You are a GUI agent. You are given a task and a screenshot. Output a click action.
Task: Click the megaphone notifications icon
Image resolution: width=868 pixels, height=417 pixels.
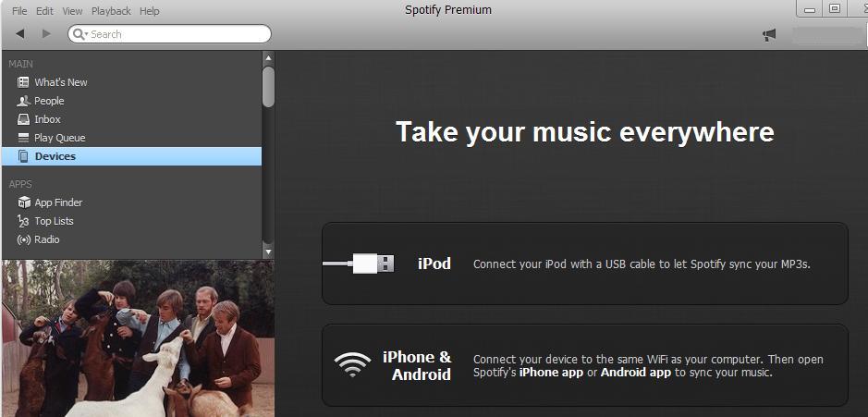click(x=769, y=35)
